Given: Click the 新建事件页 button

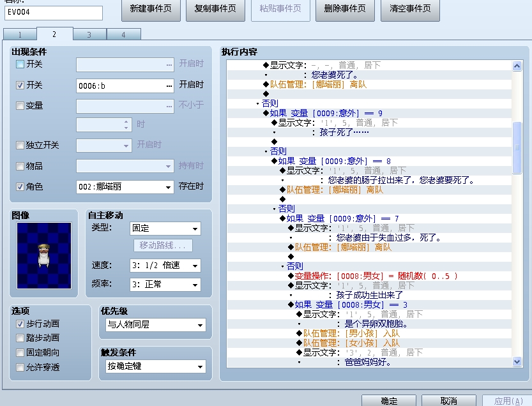Looking at the screenshot, I should click(x=151, y=10).
